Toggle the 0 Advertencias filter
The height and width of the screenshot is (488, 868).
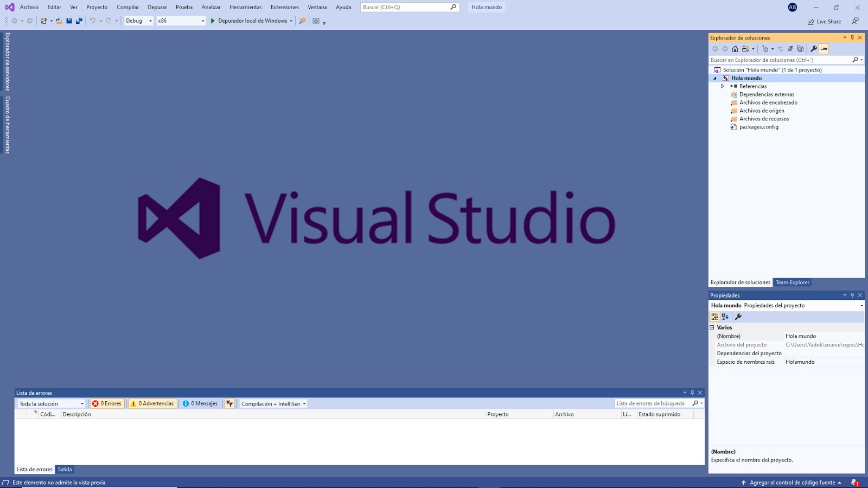point(152,403)
